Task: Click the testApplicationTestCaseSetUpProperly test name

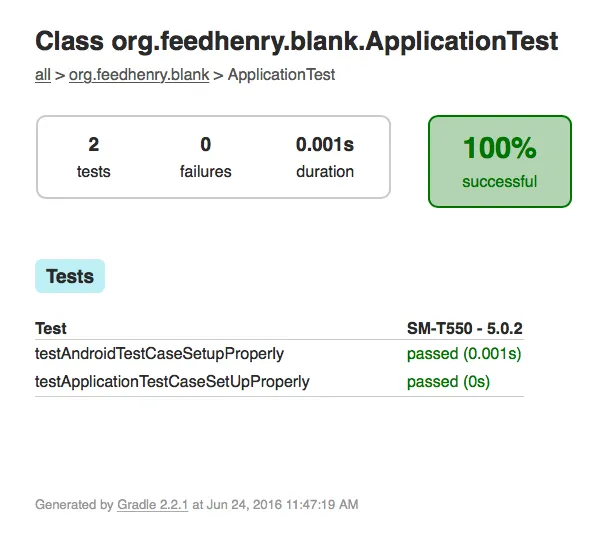Action: pyautogui.click(x=172, y=381)
